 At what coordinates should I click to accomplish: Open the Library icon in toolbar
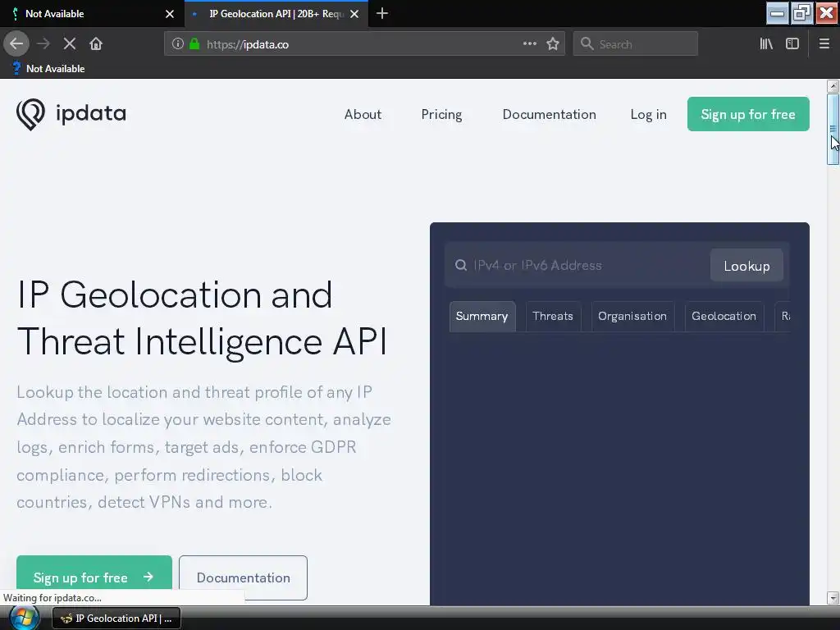pyautogui.click(x=766, y=44)
